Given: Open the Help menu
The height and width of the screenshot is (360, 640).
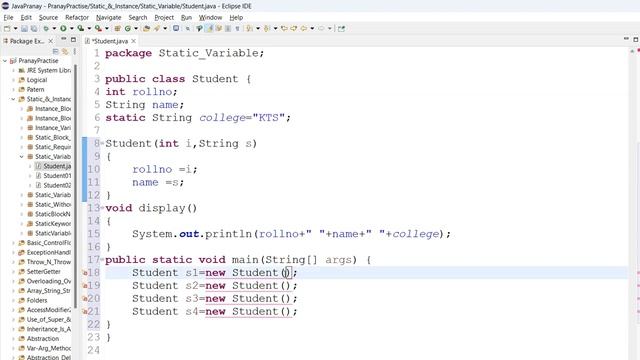Looking at the screenshot, I should pos(236,18).
